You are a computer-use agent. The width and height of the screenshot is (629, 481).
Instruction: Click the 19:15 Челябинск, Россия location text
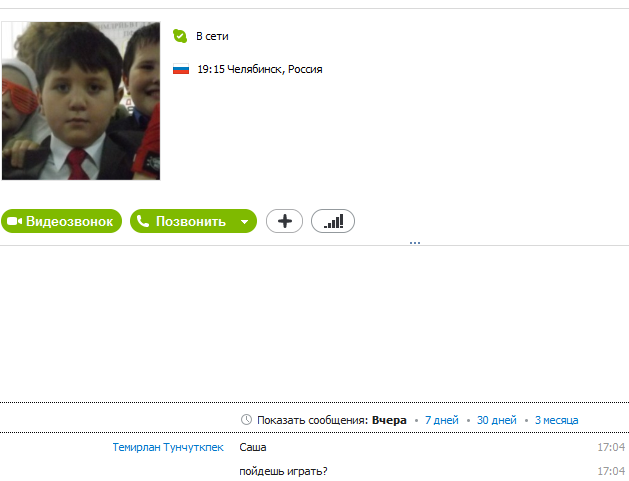(x=260, y=69)
